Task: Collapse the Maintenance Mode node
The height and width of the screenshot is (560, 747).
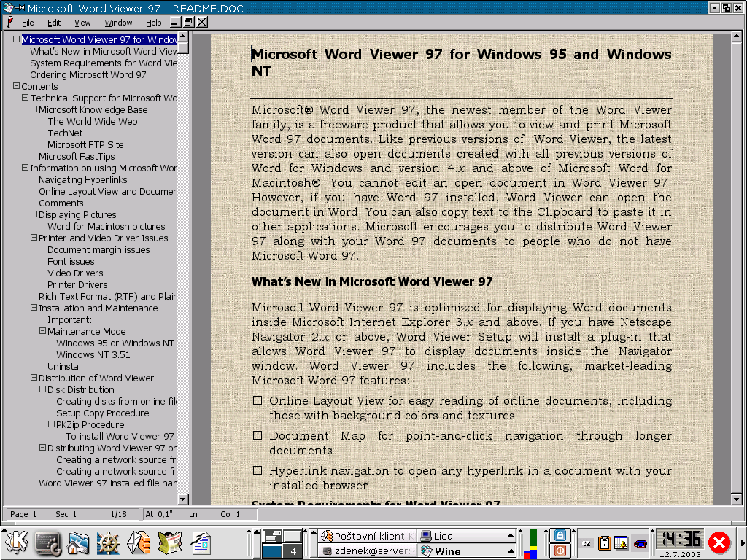Action: [42, 330]
